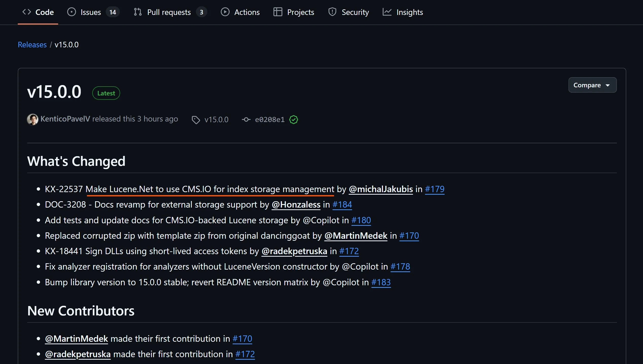Click the Projects table icon
643x364 pixels.
click(278, 12)
